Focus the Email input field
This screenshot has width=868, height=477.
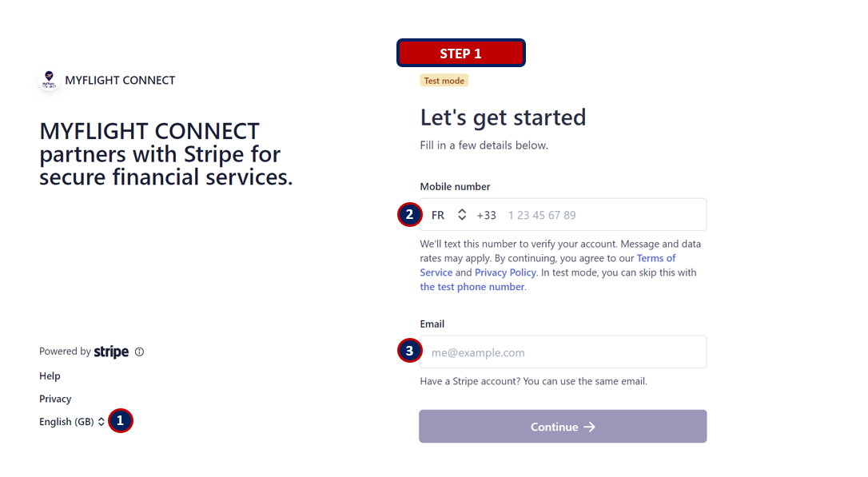563,352
